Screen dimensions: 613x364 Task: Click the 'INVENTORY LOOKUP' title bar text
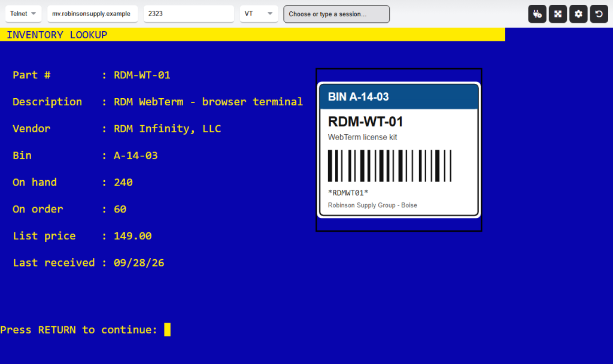(x=57, y=35)
